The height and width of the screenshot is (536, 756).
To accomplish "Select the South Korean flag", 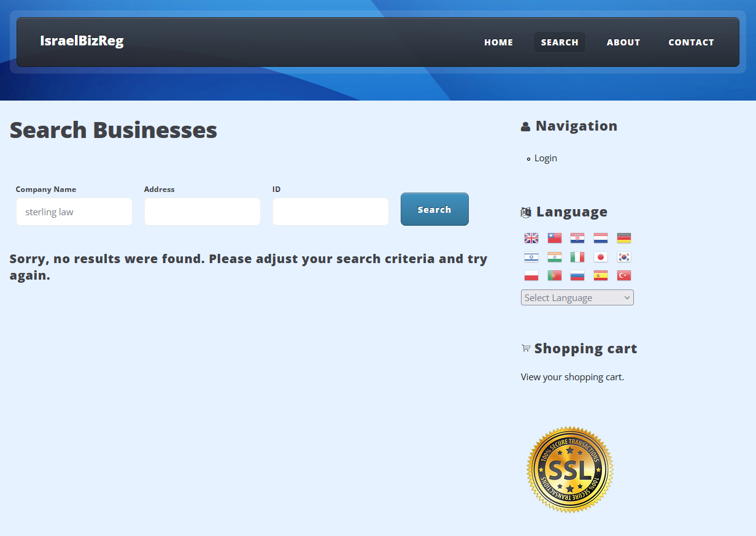I will (624, 257).
